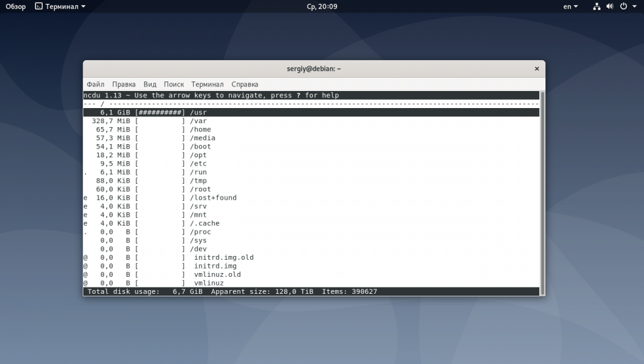Click the highlighted /usr usage bar
The width and height of the screenshot is (644, 364).
pos(160,112)
